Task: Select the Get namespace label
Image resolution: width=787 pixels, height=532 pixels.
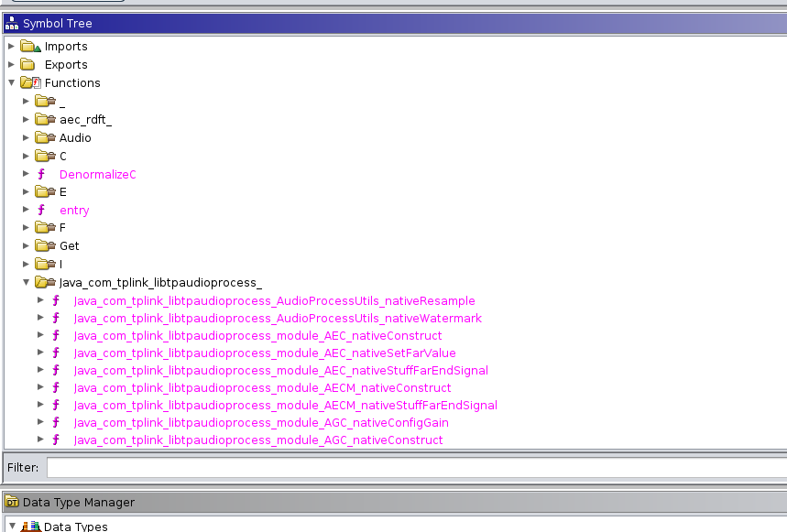Action: pos(70,245)
